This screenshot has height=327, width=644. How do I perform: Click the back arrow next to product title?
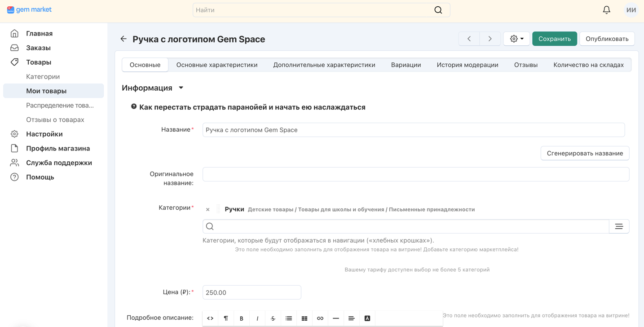click(x=124, y=39)
